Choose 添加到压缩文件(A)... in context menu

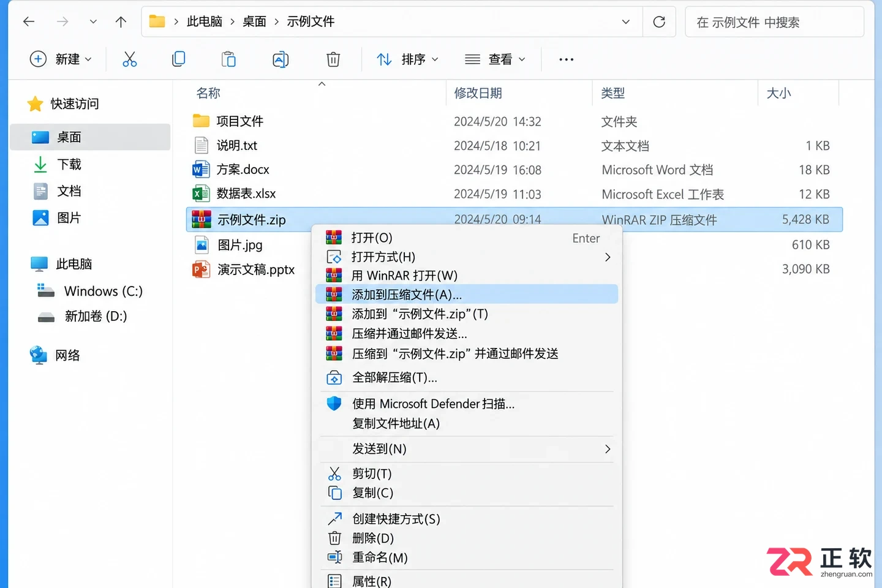(x=467, y=295)
